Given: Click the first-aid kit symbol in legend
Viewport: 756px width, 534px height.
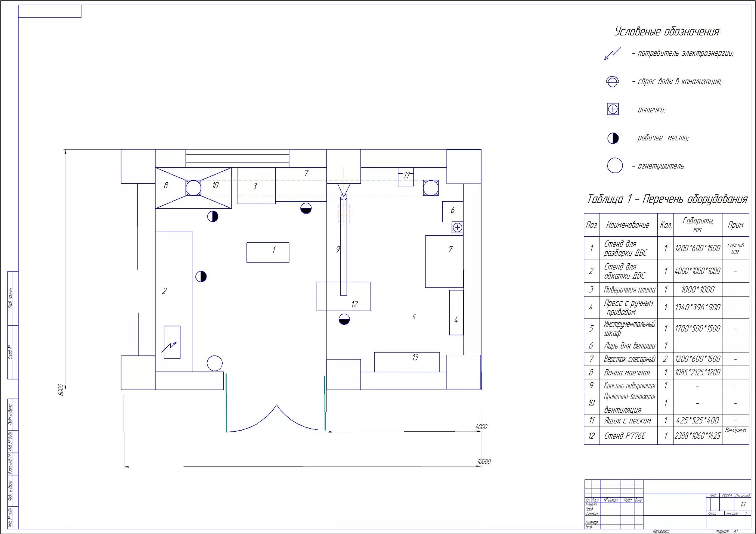Looking at the screenshot, I should (x=613, y=109).
